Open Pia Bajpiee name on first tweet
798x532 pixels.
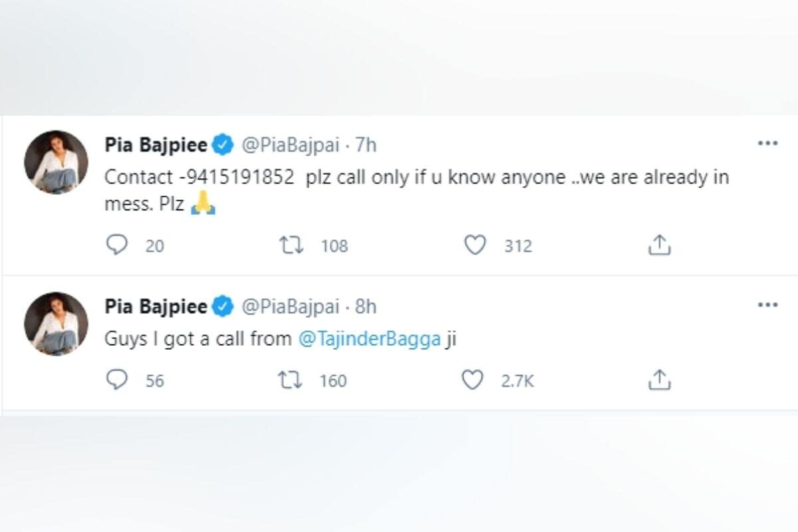[x=156, y=144]
